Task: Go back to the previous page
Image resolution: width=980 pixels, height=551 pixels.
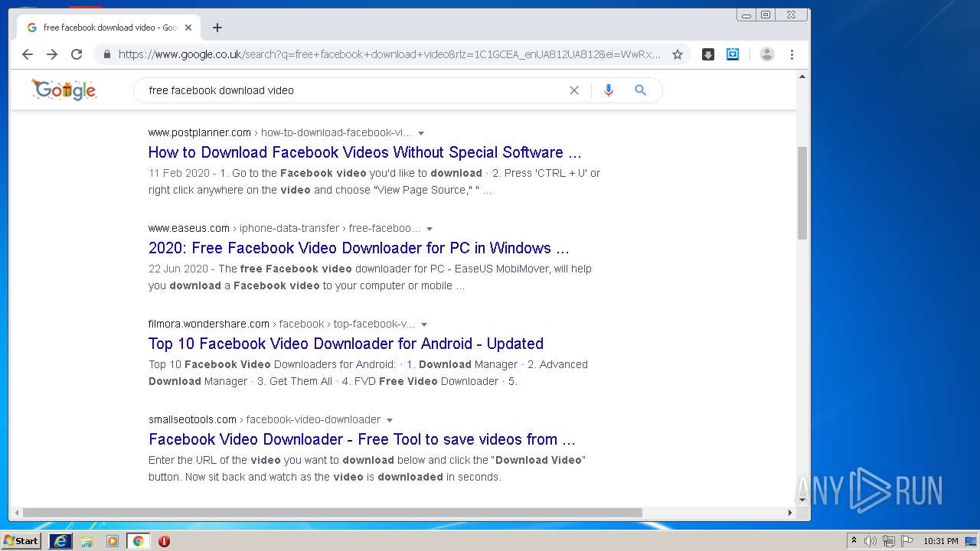Action: (x=28, y=54)
